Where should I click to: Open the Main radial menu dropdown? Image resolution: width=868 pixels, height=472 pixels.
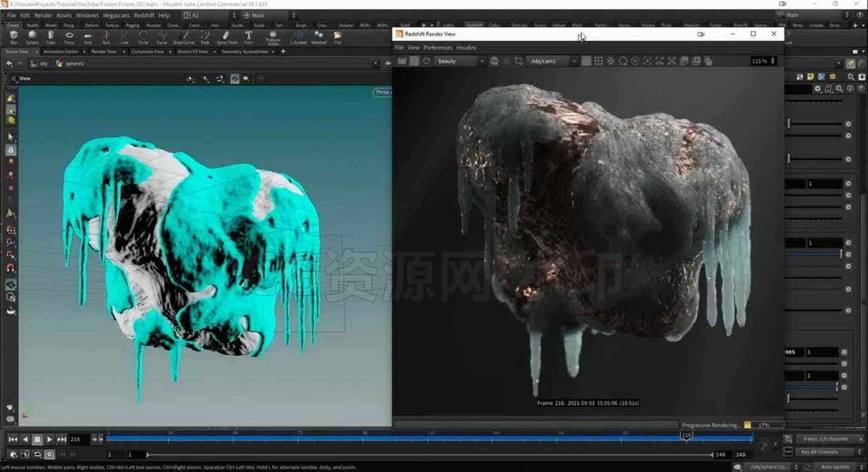(269, 15)
